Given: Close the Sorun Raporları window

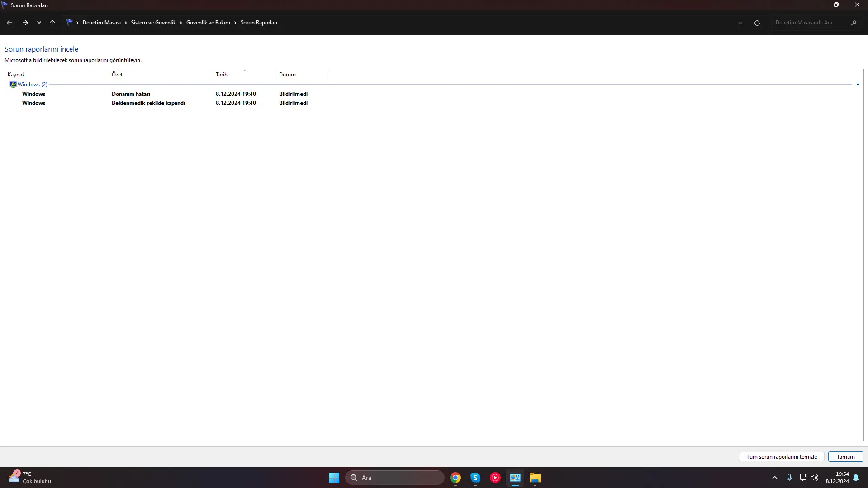Looking at the screenshot, I should tap(857, 5).
